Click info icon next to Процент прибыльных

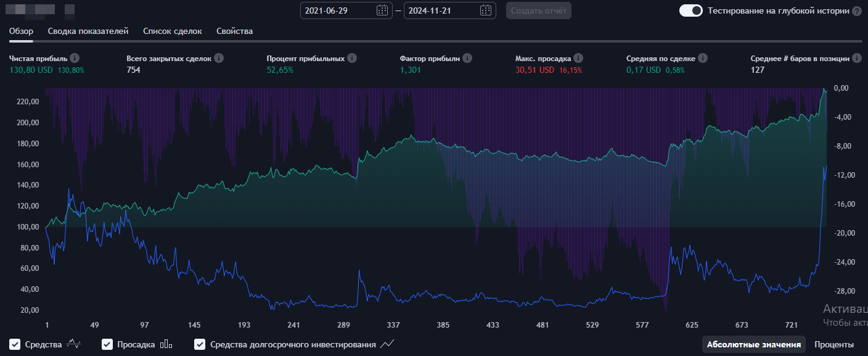click(352, 58)
